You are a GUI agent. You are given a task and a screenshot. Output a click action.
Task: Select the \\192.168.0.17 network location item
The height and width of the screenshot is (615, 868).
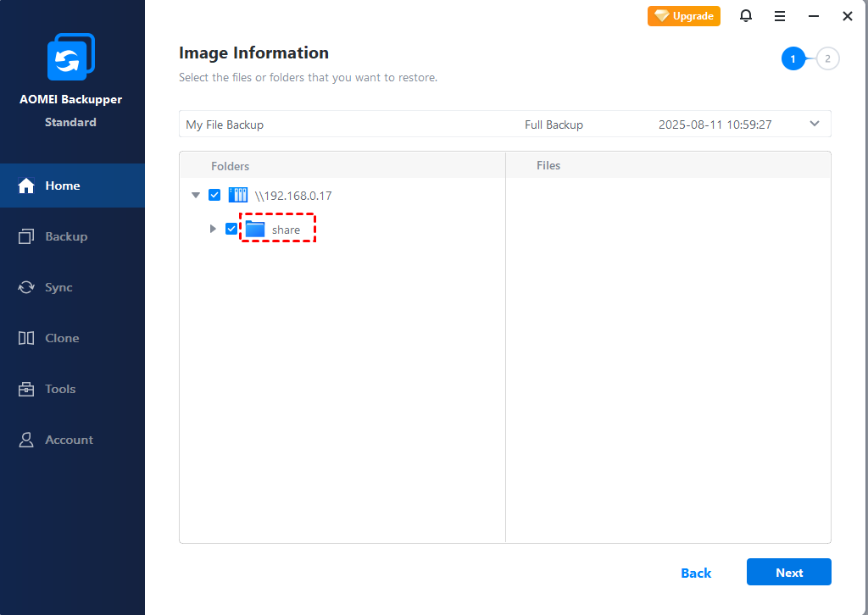pos(292,196)
